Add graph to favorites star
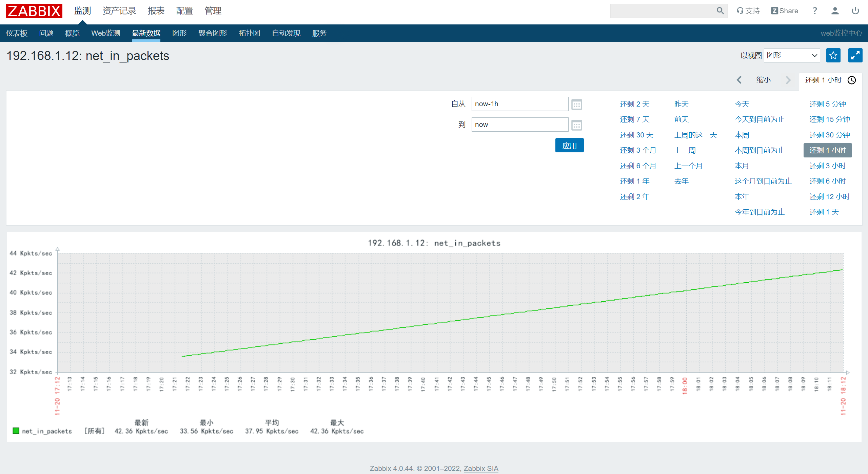Image resolution: width=868 pixels, height=474 pixels. (833, 55)
